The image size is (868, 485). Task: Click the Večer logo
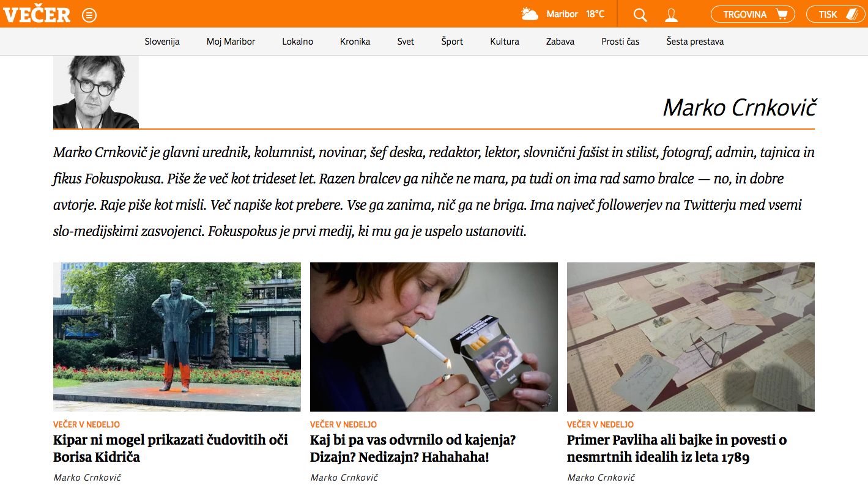coord(37,15)
